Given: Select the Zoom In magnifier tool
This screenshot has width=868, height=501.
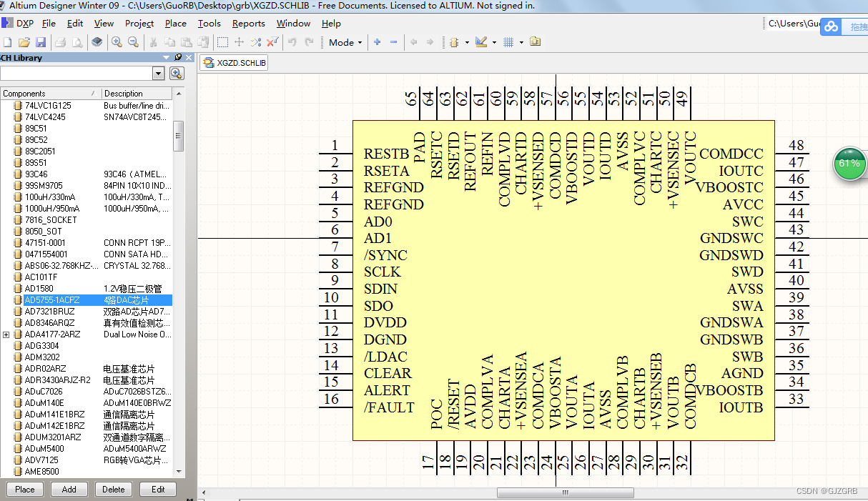Looking at the screenshot, I should pyautogui.click(x=117, y=42).
